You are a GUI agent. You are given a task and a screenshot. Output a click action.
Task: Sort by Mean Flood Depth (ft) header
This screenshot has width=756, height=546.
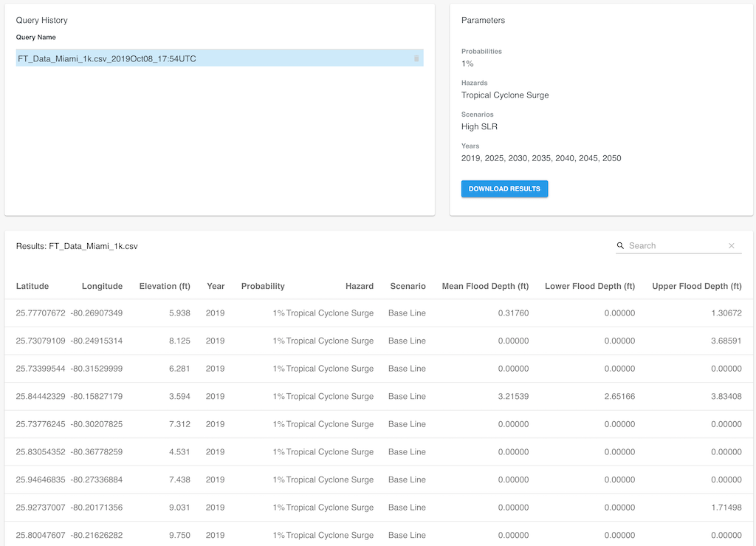coord(485,286)
